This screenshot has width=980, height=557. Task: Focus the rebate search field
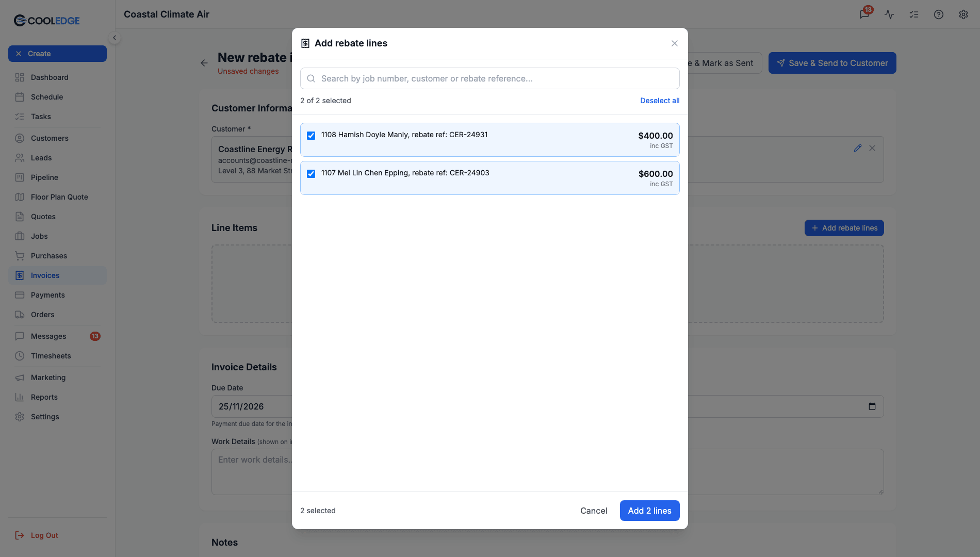click(x=490, y=78)
